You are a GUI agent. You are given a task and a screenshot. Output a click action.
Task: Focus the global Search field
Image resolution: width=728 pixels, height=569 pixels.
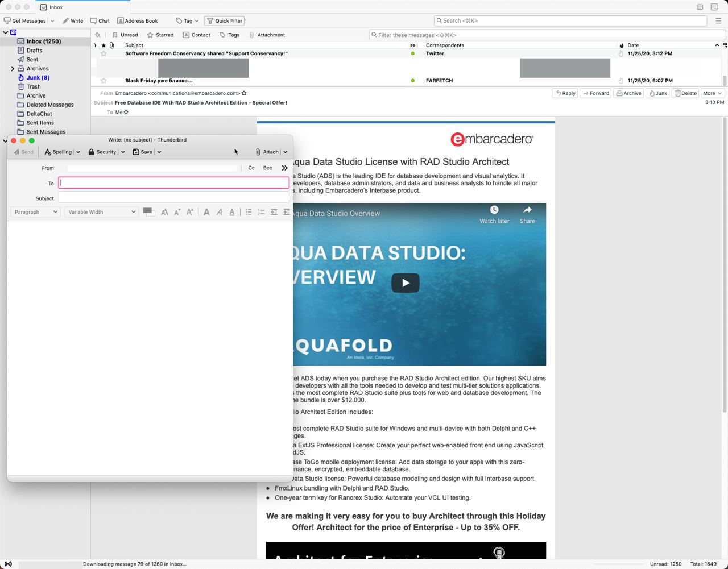[570, 20]
